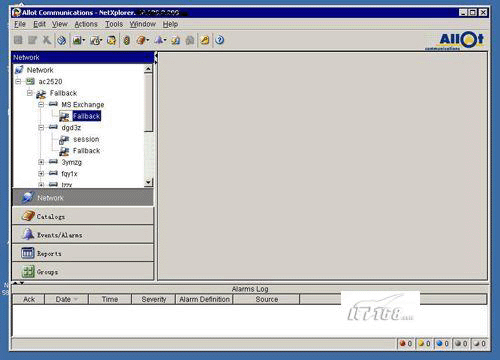The width and height of the screenshot is (500, 360).
Task: Open dropdown arrow beside catalog book icon
Action: coord(147,40)
